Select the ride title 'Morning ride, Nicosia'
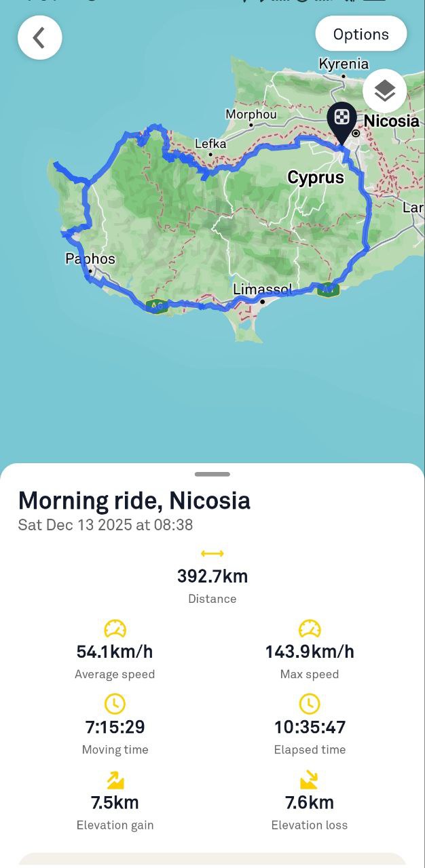Viewport: 425px width, 868px height. [134, 500]
